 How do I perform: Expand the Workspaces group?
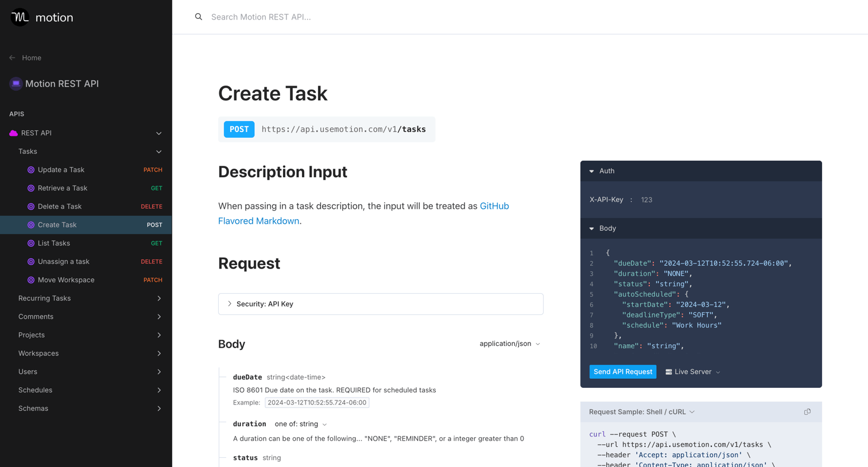(x=159, y=353)
